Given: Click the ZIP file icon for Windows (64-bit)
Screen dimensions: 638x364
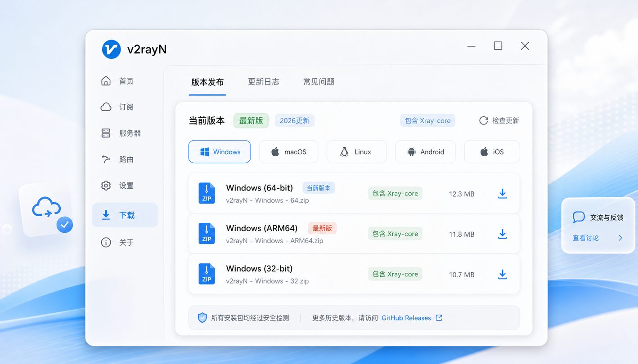Looking at the screenshot, I should 207,193.
